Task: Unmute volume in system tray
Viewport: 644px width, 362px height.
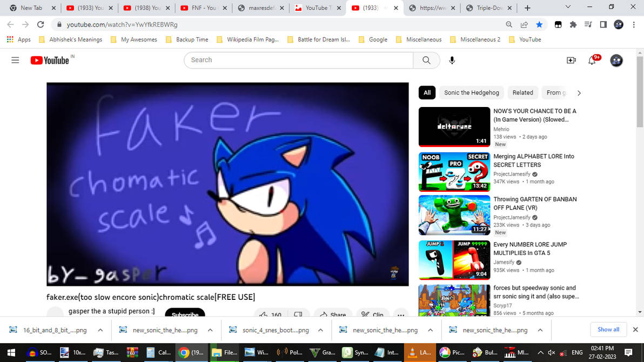Action: (552, 353)
